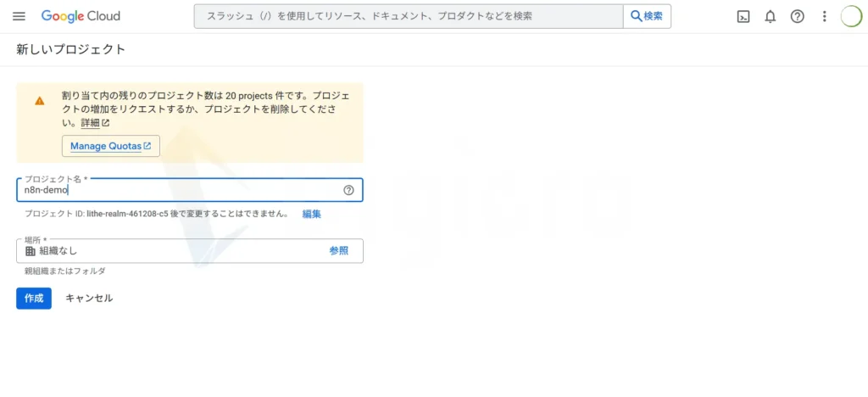Click 編集 to edit project ID
The width and height of the screenshot is (868, 397).
[x=312, y=214]
